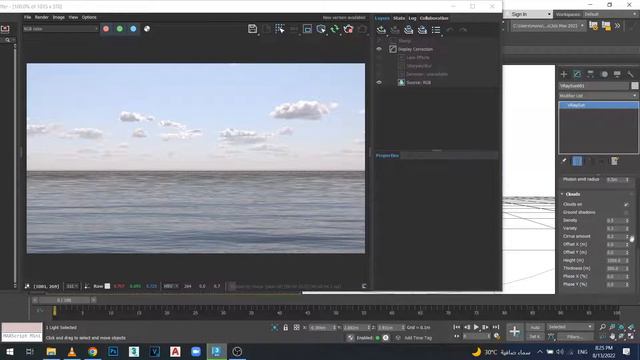Open the project path dropdown
Viewport: 640px width, 360px height.
tap(548, 26)
